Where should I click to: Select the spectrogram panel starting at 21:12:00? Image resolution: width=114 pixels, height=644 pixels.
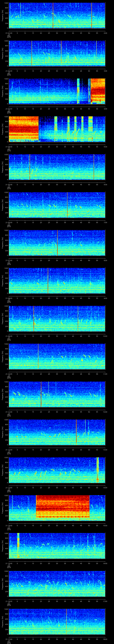coord(57,432)
